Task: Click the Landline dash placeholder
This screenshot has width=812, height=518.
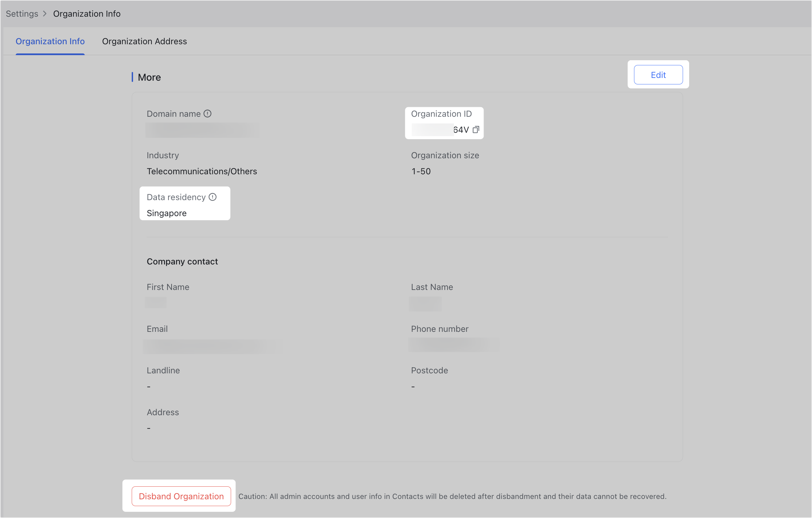Action: 149,386
